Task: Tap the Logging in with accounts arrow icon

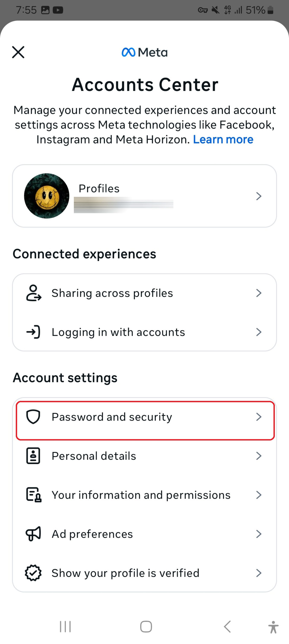Action: click(33, 332)
